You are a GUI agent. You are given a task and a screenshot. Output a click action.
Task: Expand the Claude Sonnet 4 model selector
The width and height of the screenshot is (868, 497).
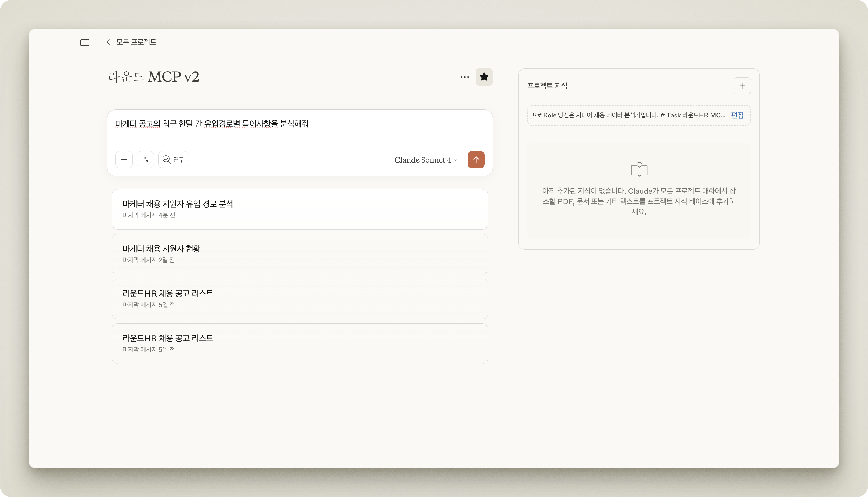pyautogui.click(x=426, y=160)
